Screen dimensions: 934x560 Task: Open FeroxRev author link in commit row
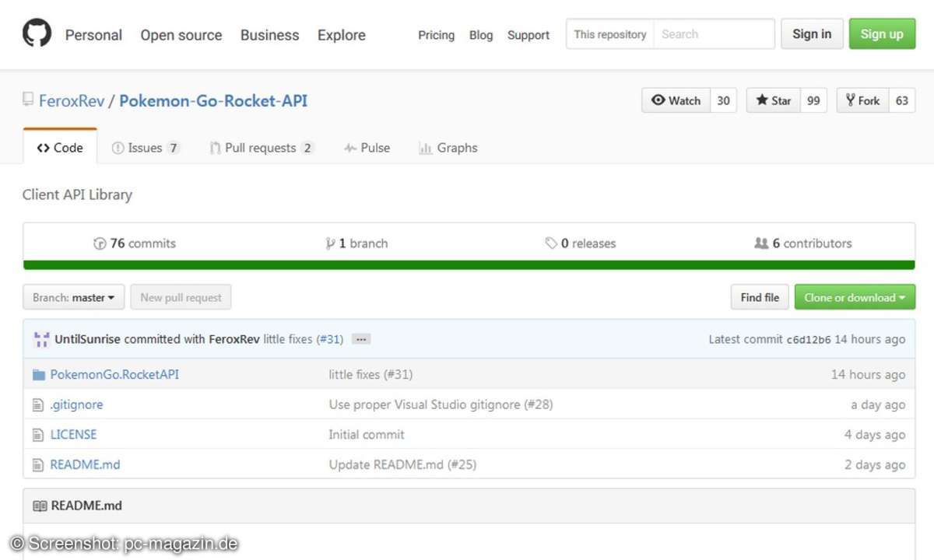click(234, 339)
